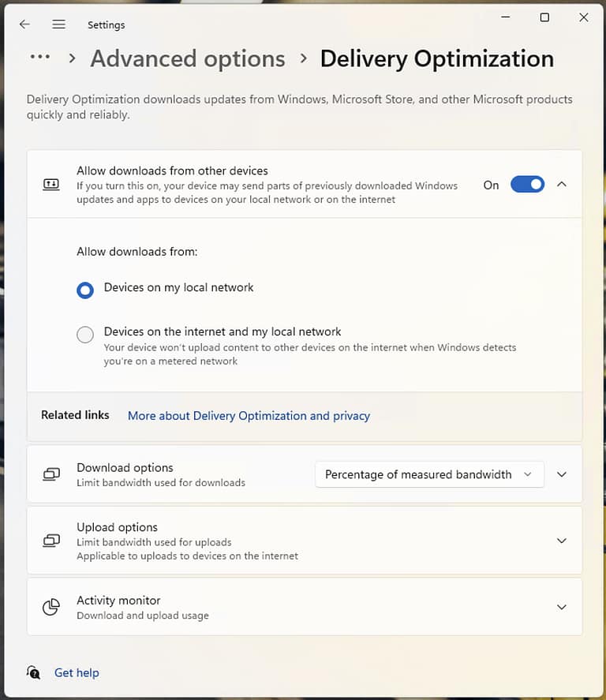Expand the Upload options section

[561, 541]
